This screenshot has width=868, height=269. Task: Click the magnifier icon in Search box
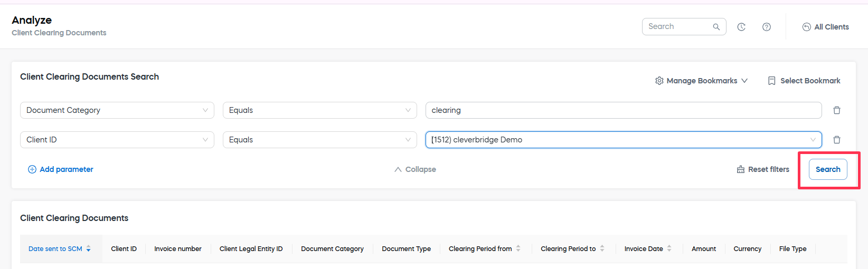click(x=716, y=27)
